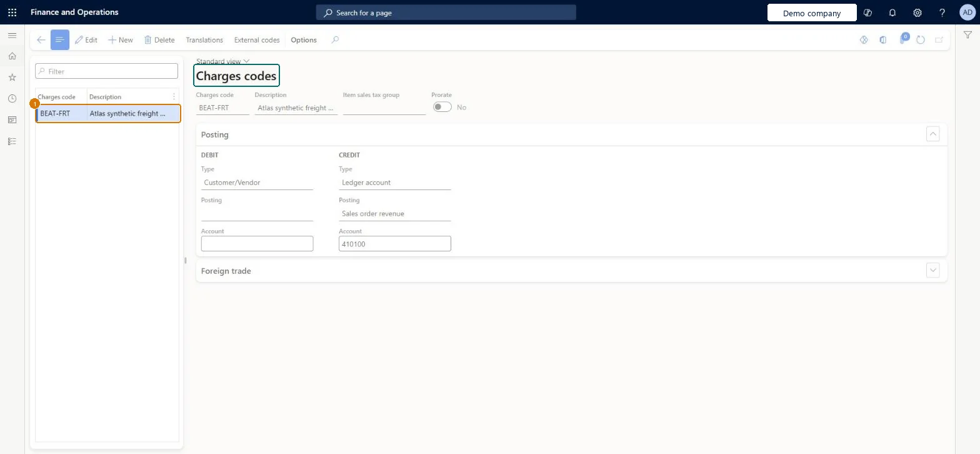The image size is (980, 454).
Task: Sort by the Charges code column header
Action: [57, 97]
